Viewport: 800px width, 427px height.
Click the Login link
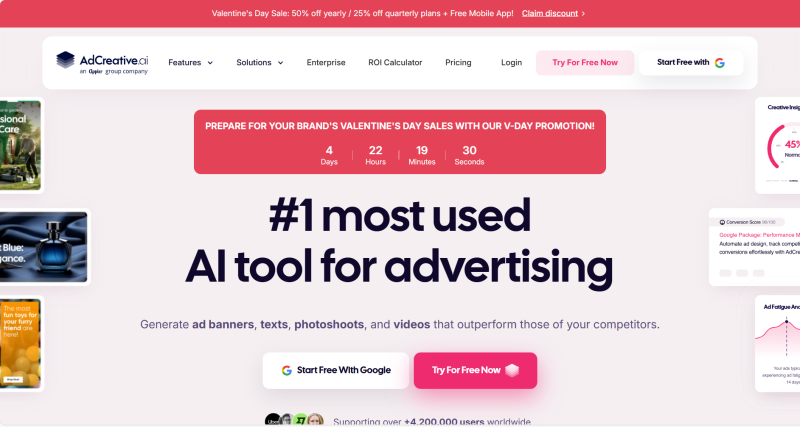pyautogui.click(x=511, y=62)
